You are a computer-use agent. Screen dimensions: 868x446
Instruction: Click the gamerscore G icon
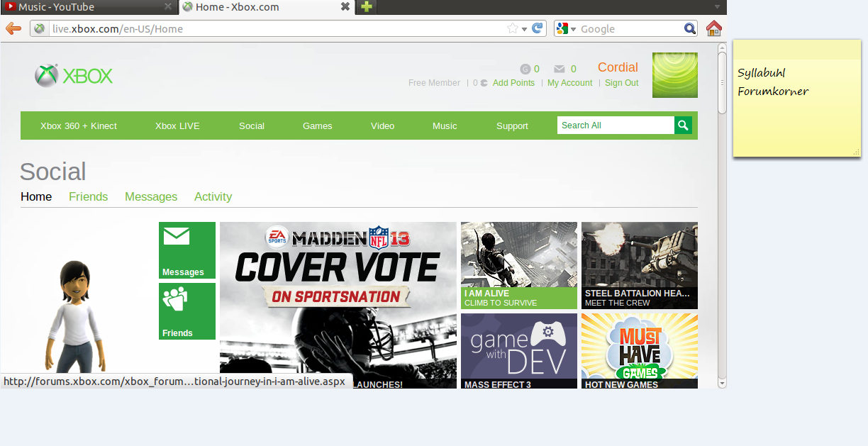tap(525, 69)
